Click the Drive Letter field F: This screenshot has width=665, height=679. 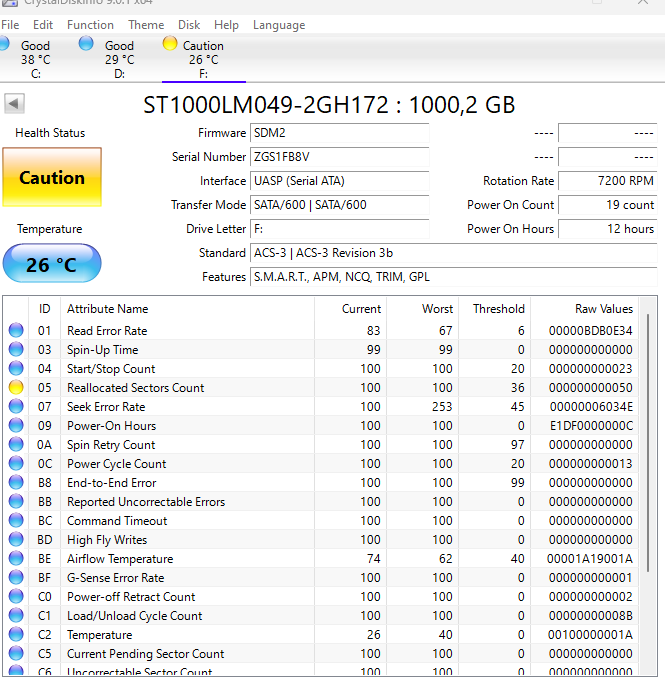[340, 229]
